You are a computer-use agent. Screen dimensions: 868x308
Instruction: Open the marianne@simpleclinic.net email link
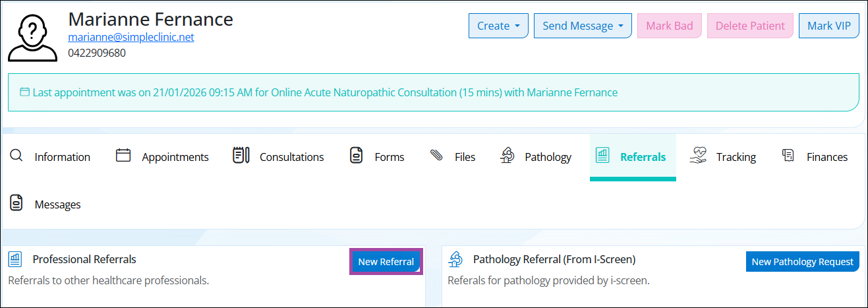131,38
